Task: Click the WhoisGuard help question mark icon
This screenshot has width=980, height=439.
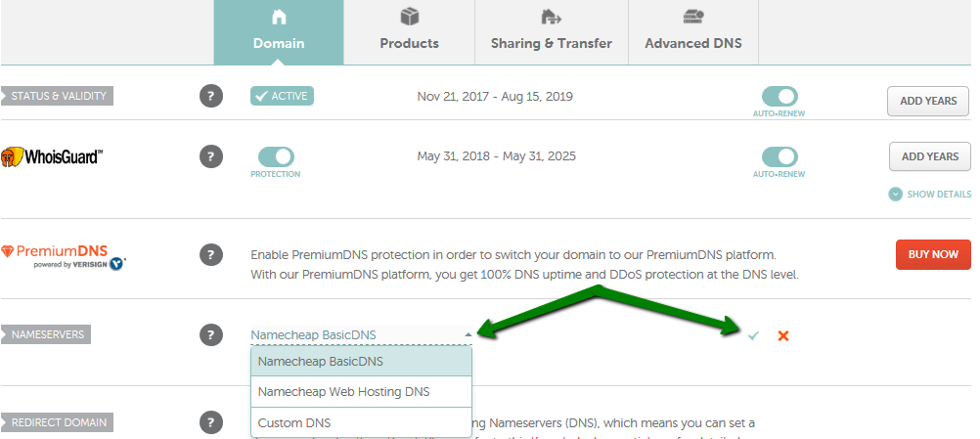Action: [x=211, y=156]
